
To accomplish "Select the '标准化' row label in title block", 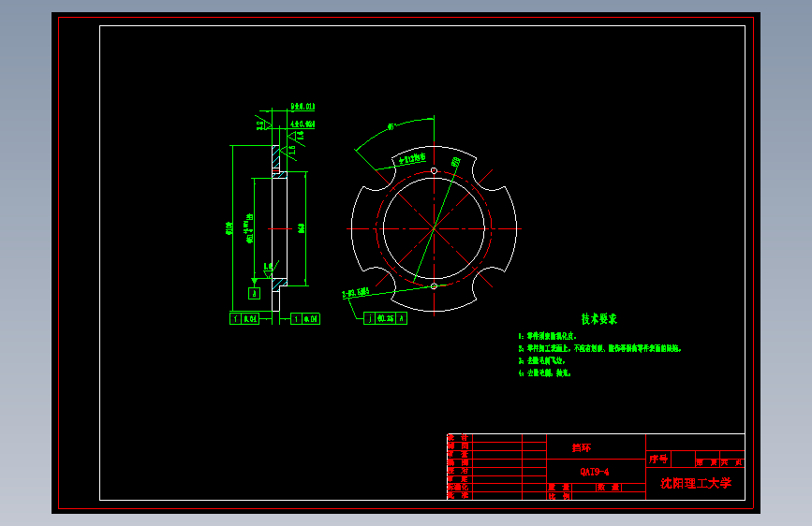I will (x=458, y=488).
